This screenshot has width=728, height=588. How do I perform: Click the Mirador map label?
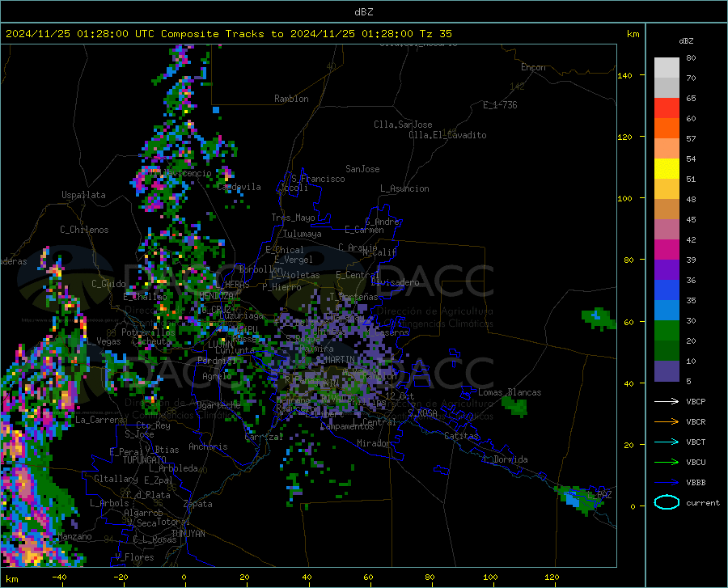[x=373, y=443]
